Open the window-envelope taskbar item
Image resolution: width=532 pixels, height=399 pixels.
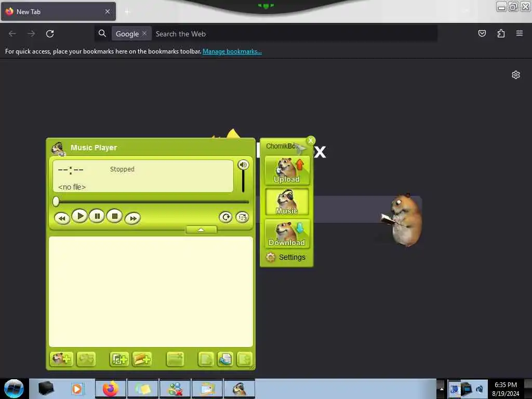(207, 389)
